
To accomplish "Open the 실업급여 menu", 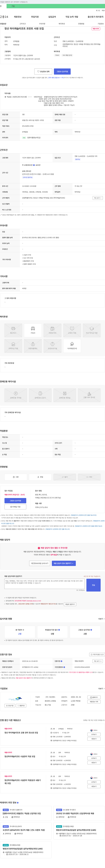I will [x=52, y=17].
